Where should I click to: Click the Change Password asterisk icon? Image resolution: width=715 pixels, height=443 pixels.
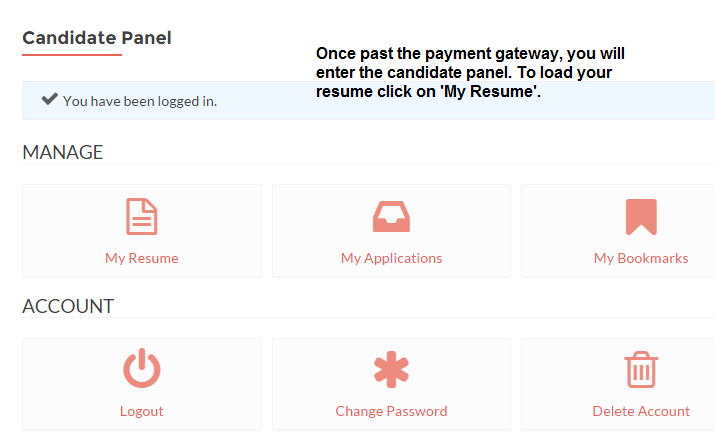point(391,369)
